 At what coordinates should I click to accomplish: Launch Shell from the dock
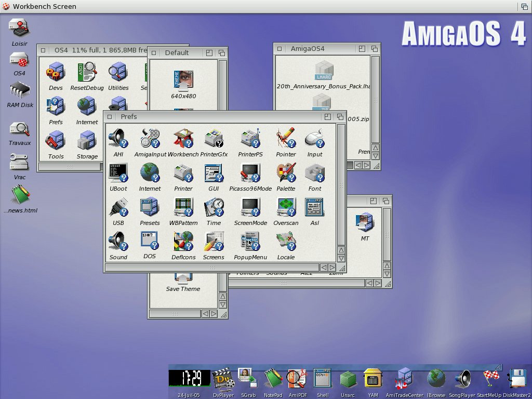tap(322, 379)
